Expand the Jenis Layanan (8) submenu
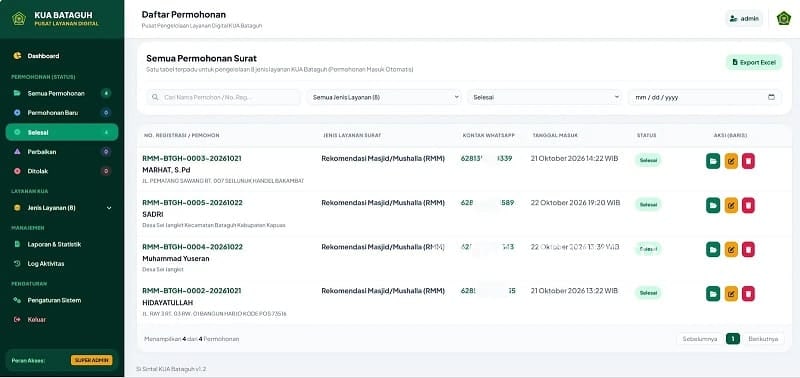800x378 pixels. [x=61, y=208]
